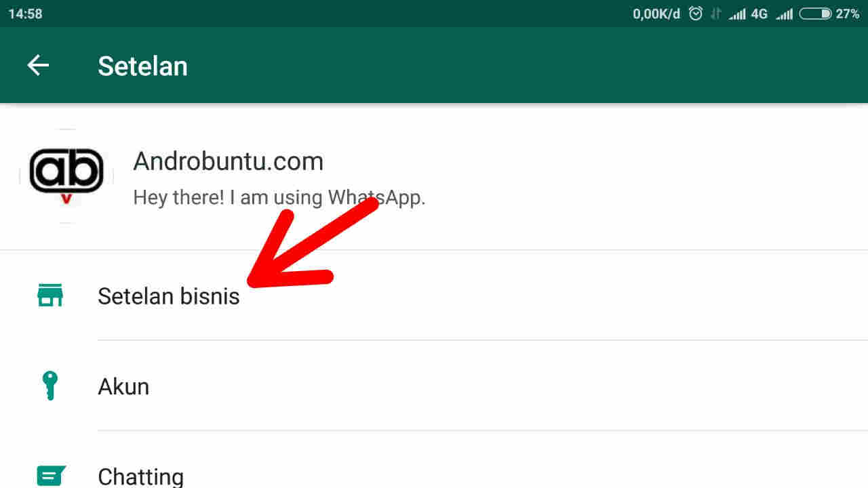Open the Androbuntu.com profile picture
The width and height of the screenshot is (868, 488).
coord(66,176)
